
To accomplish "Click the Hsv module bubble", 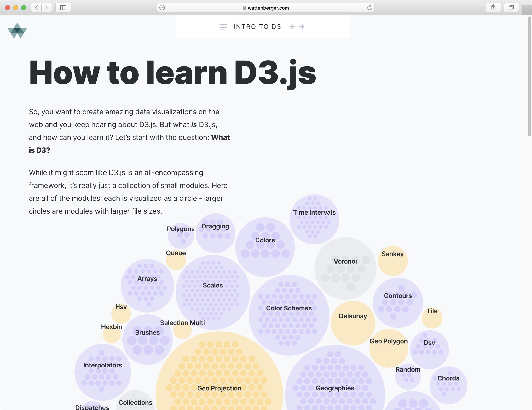I will click(x=121, y=314).
